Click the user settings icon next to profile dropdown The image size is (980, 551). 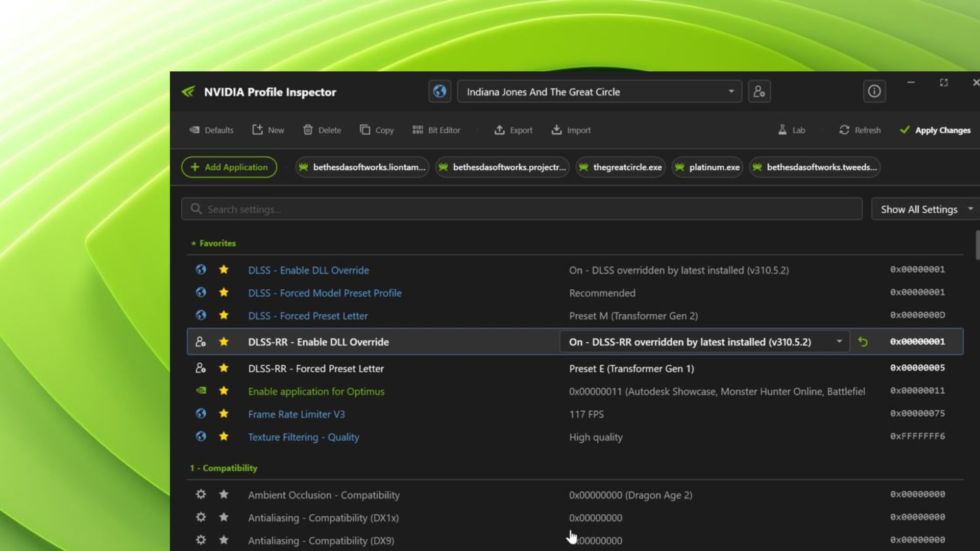[759, 92]
